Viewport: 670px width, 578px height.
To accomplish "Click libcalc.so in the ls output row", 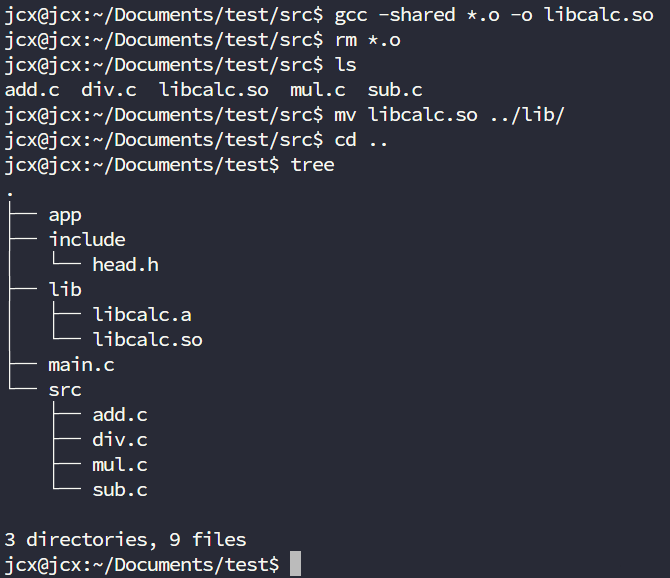I will 213,90.
